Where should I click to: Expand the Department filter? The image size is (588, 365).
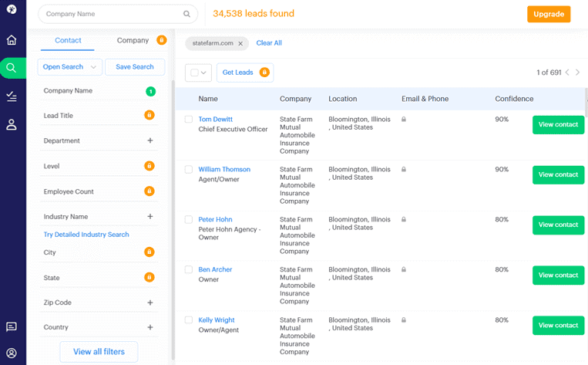150,140
